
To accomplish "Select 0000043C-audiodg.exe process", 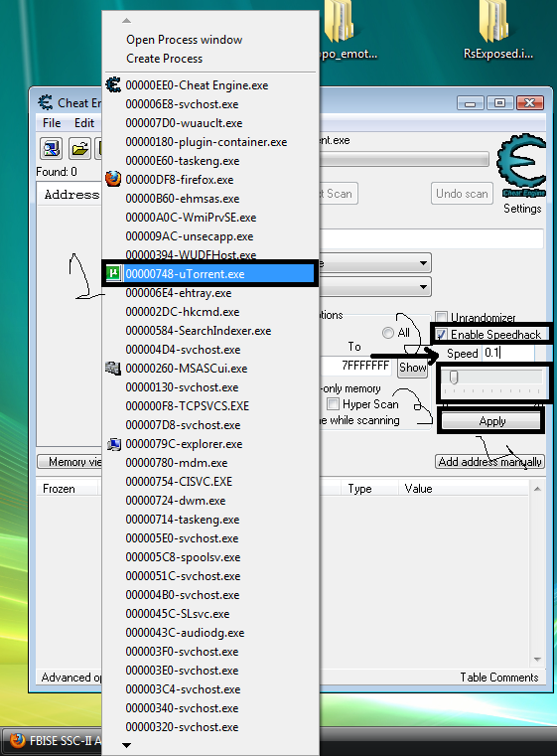I will coord(209,633).
